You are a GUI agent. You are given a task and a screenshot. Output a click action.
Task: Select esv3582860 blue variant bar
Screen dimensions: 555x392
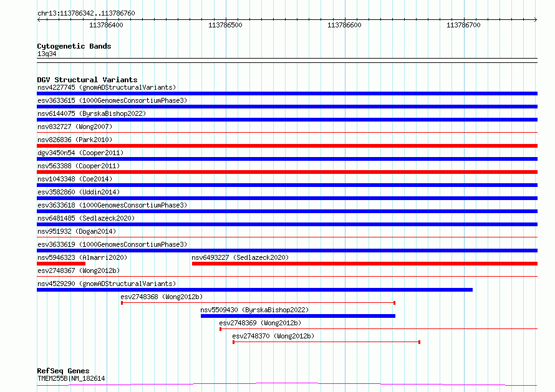[287, 198]
